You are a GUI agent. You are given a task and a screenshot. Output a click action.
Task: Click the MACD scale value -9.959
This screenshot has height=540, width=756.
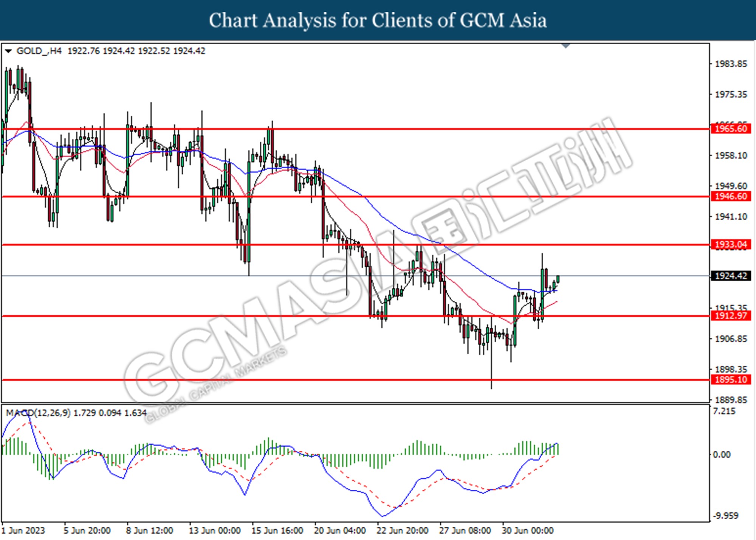pyautogui.click(x=725, y=516)
